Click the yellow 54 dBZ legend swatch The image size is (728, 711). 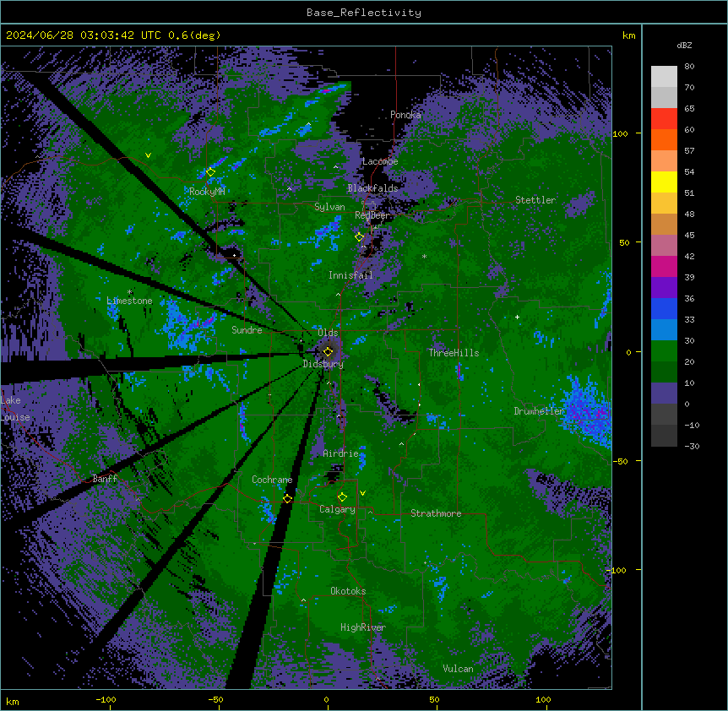tap(664, 182)
